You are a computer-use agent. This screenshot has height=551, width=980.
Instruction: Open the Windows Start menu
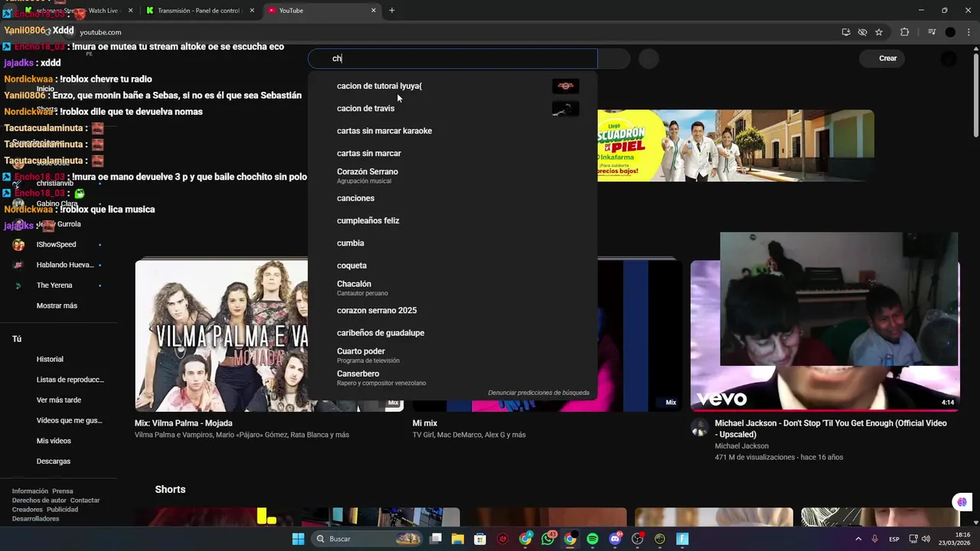click(x=298, y=539)
